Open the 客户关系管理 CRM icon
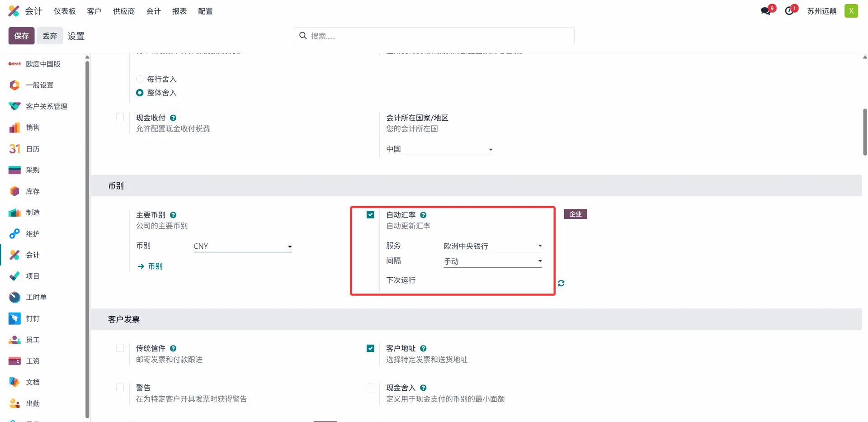Screen dimensions: 868x422 click(14, 106)
